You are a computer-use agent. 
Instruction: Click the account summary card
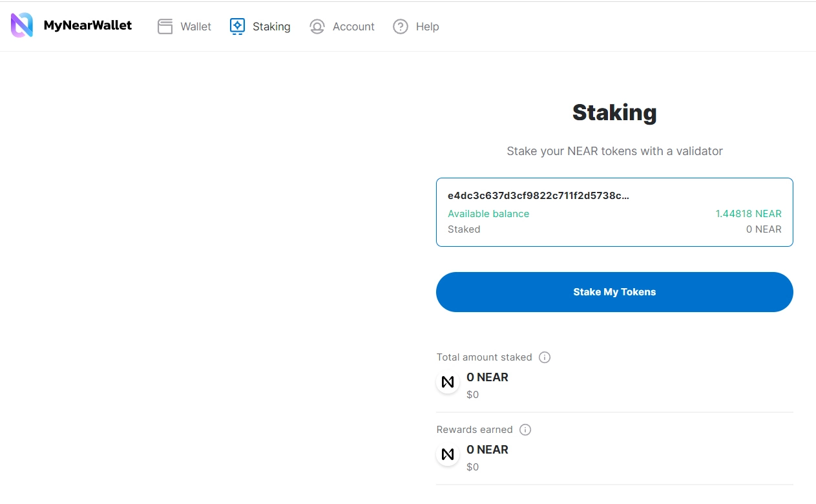click(614, 212)
